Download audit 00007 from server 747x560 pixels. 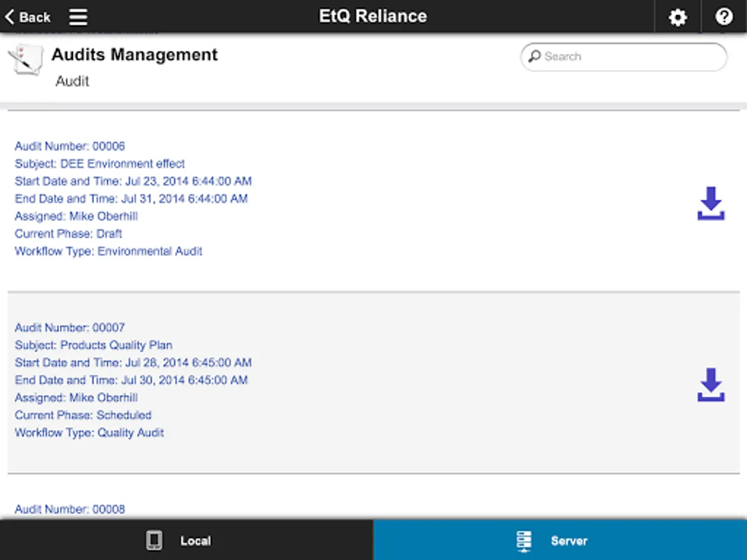click(x=711, y=385)
